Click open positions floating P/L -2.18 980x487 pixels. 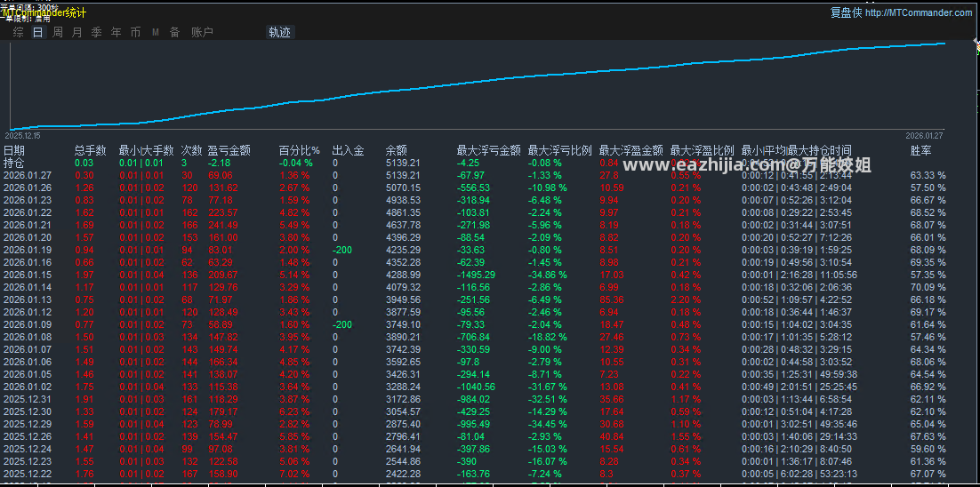[x=219, y=163]
